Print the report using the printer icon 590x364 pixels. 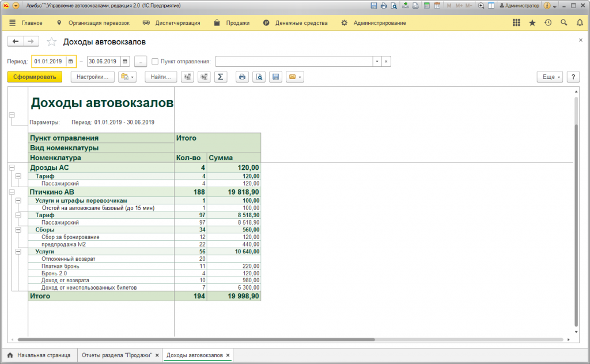pyautogui.click(x=243, y=77)
